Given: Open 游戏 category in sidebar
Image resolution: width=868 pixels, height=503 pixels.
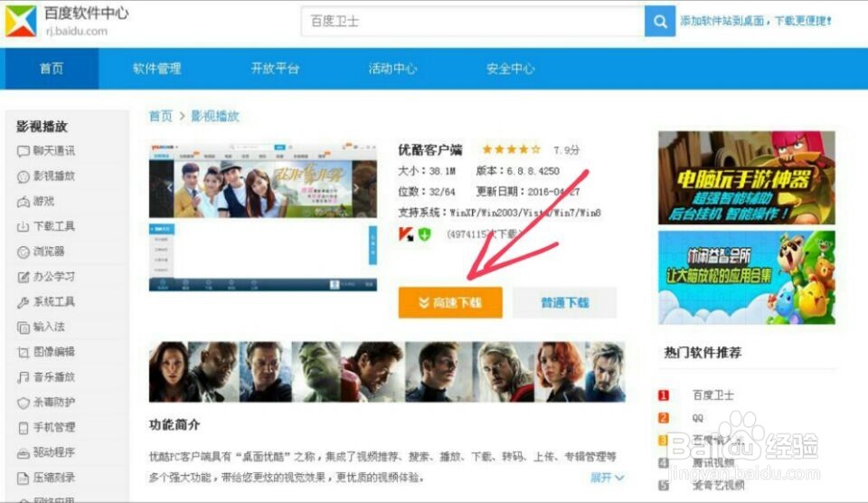Looking at the screenshot, I should tap(43, 201).
